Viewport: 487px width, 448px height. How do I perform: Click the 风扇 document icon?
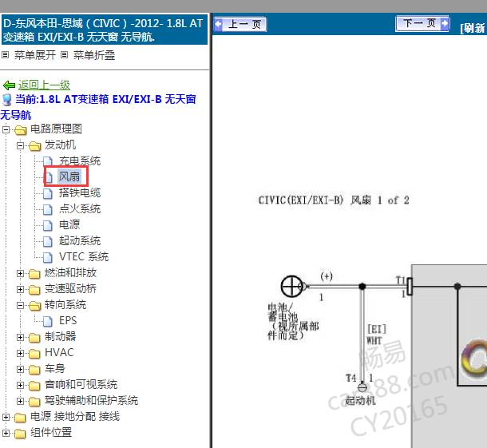(x=49, y=177)
